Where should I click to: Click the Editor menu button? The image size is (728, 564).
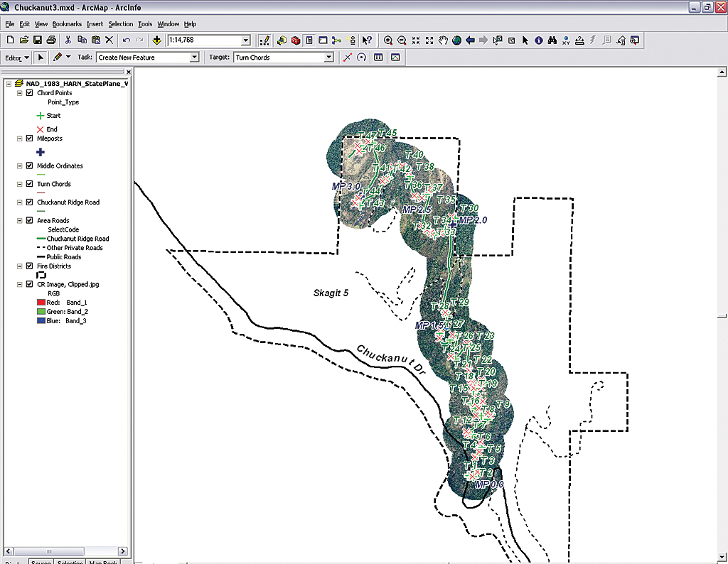pyautogui.click(x=17, y=58)
